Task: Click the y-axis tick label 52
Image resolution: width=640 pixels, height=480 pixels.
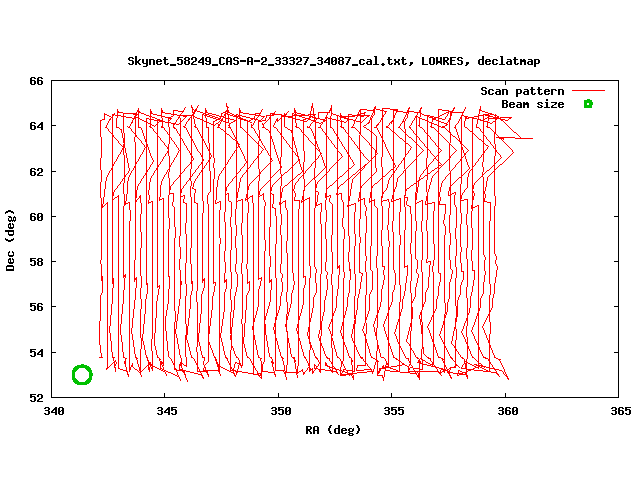Action: (x=36, y=398)
